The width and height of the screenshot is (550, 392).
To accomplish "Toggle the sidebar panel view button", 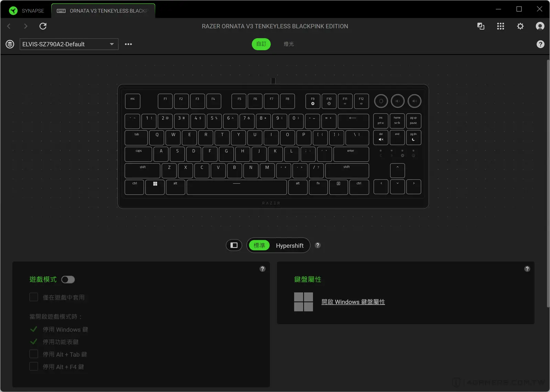I will (x=234, y=245).
